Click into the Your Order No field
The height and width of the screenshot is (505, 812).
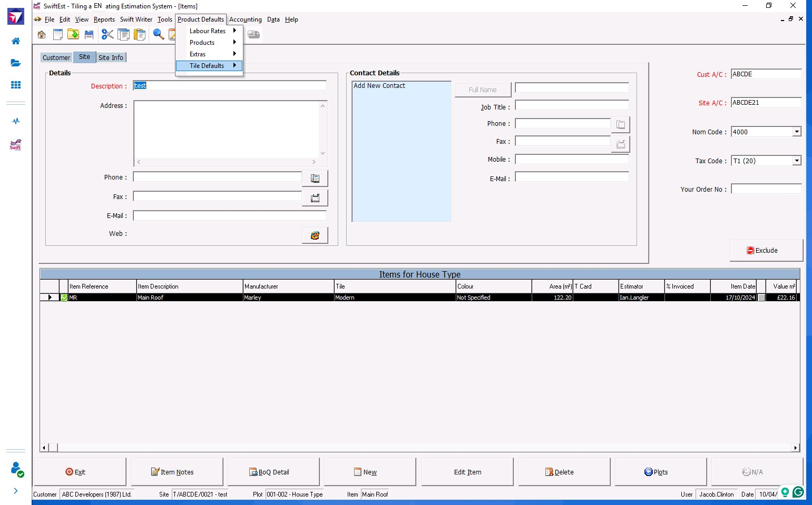766,189
